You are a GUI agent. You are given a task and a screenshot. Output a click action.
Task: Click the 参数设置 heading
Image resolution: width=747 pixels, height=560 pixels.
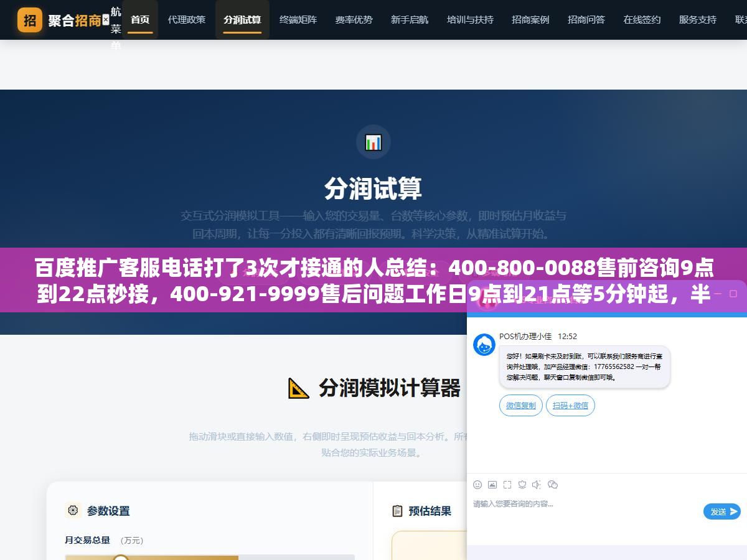[x=108, y=511]
